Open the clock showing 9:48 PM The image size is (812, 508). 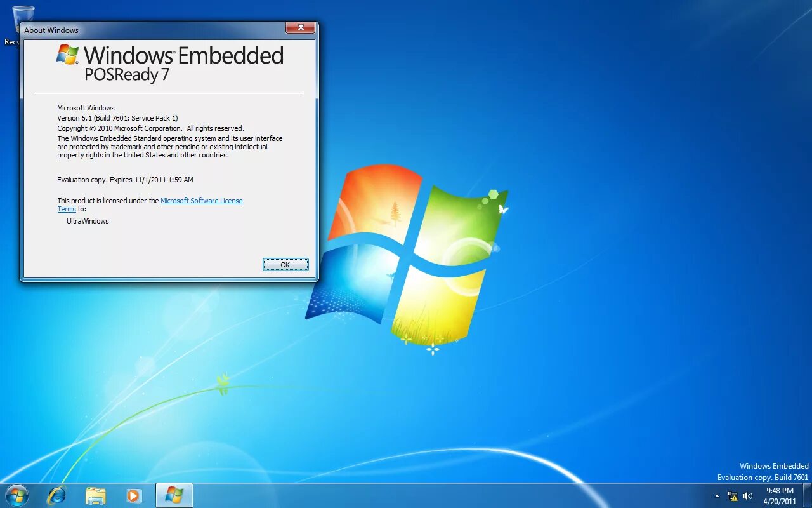[780, 496]
